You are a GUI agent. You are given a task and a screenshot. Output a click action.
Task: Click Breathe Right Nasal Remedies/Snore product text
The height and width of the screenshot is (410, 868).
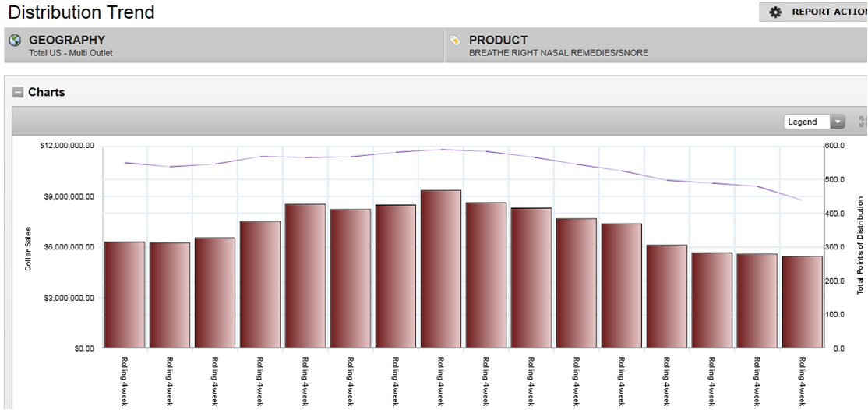click(558, 53)
